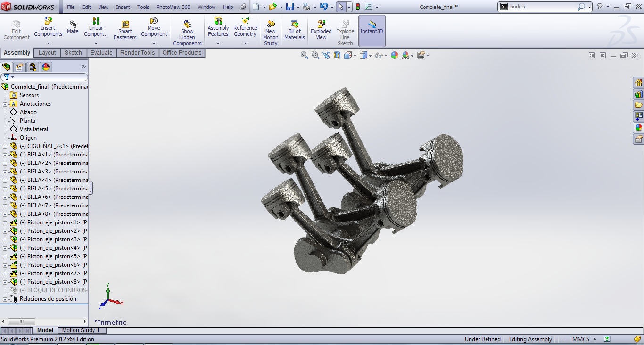The image size is (644, 345).
Task: Click Show Hidden Components
Action: click(x=187, y=33)
